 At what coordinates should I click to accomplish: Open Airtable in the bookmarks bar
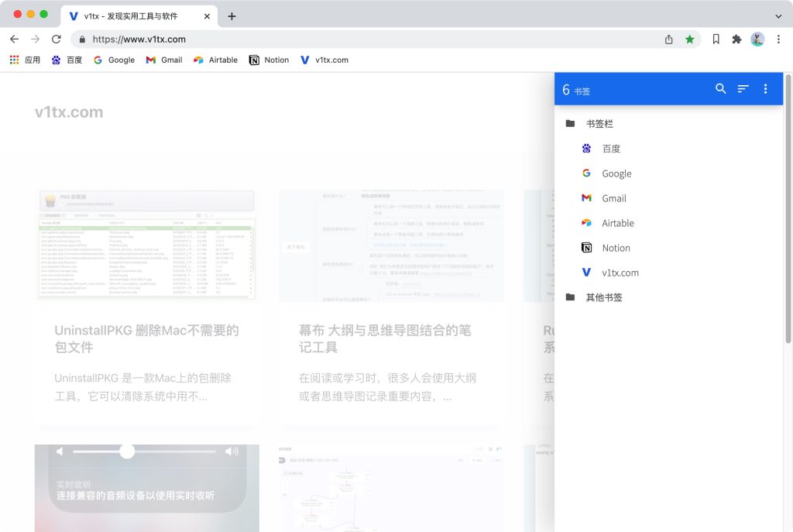(x=215, y=60)
